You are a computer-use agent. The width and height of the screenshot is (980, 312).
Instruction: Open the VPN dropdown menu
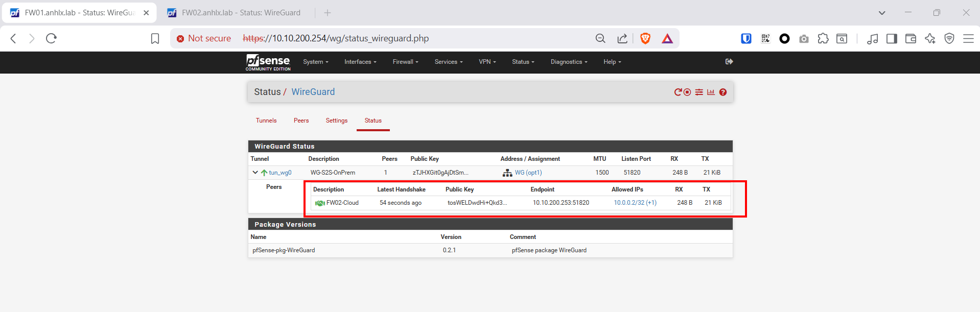coord(487,62)
